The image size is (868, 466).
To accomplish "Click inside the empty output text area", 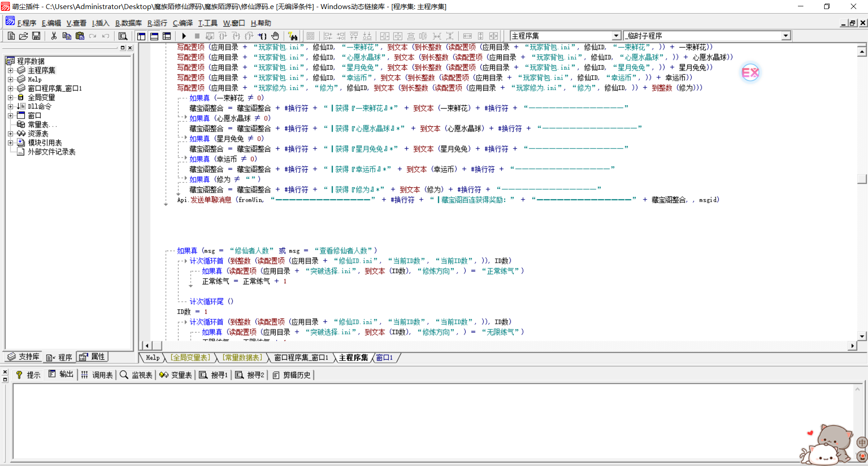I will click(429, 421).
